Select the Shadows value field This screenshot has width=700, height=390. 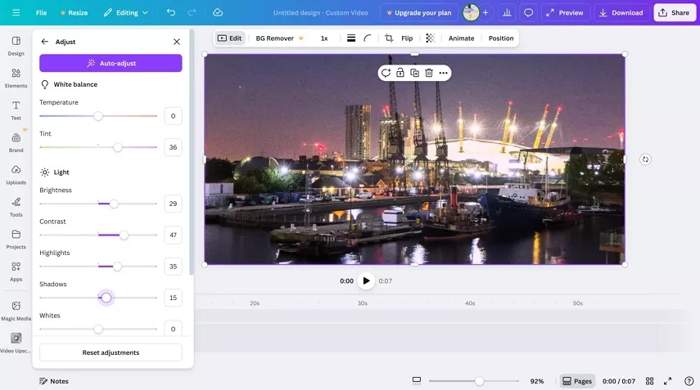[173, 298]
